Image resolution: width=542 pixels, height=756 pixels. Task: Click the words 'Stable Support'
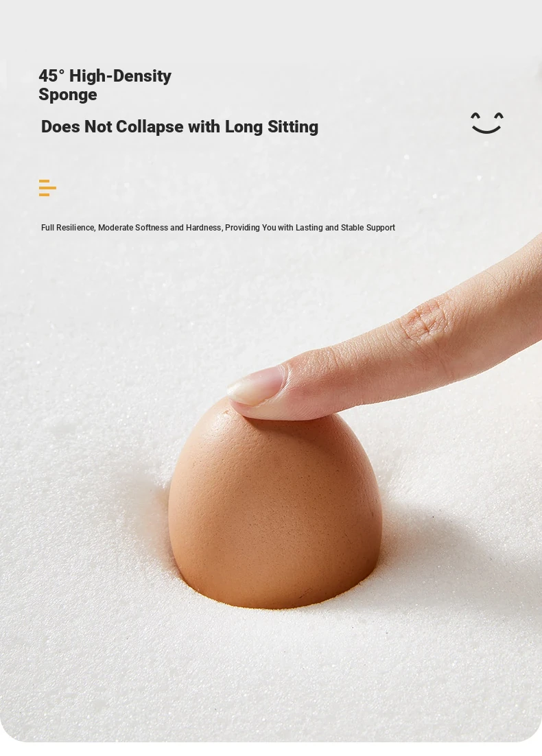(368, 228)
